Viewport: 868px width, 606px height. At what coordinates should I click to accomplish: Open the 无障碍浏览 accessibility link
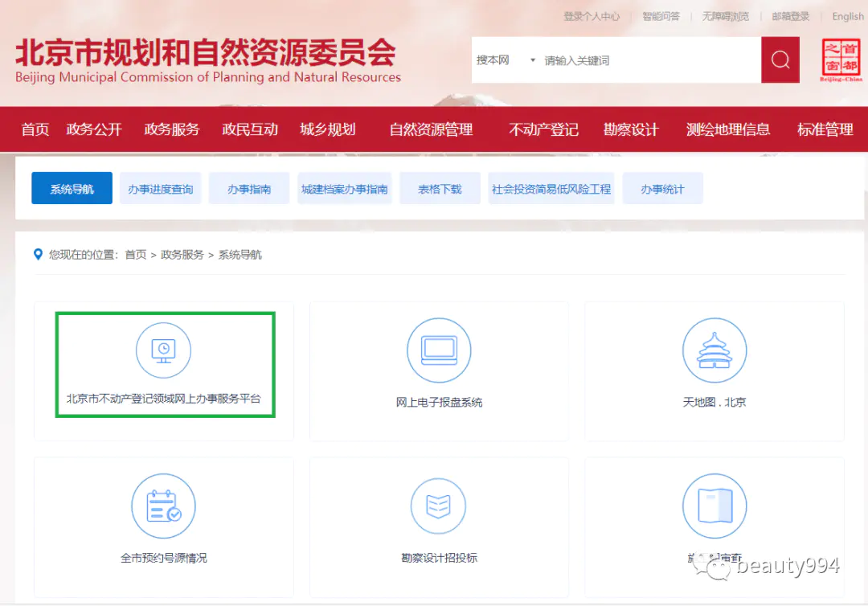[725, 16]
